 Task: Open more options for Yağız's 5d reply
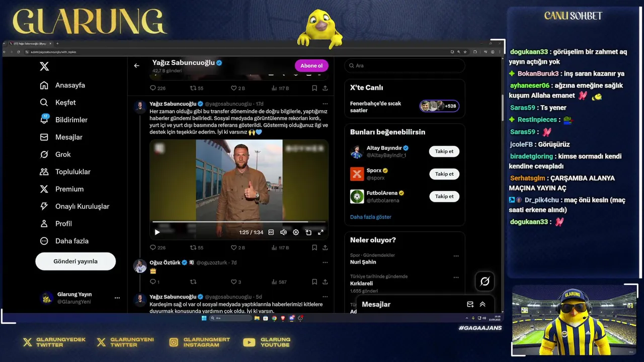click(x=325, y=297)
